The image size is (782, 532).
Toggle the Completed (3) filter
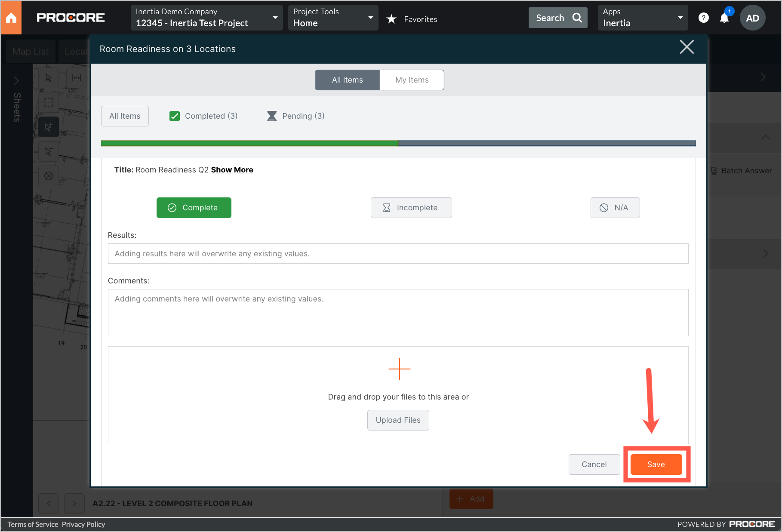coord(203,116)
